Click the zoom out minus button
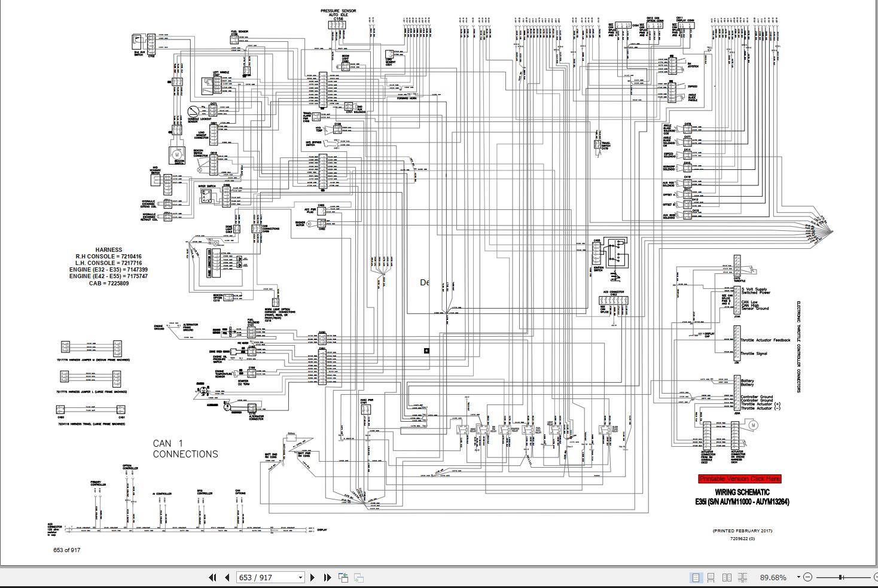This screenshot has height=588, width=878. [808, 577]
